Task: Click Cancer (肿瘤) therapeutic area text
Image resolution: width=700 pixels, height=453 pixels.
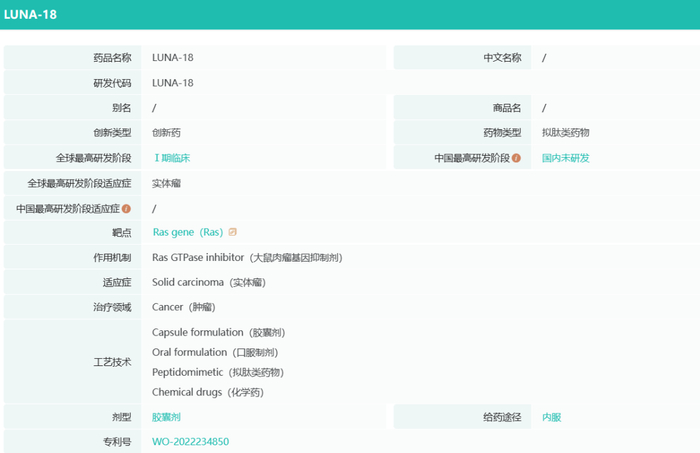Action: click(183, 307)
